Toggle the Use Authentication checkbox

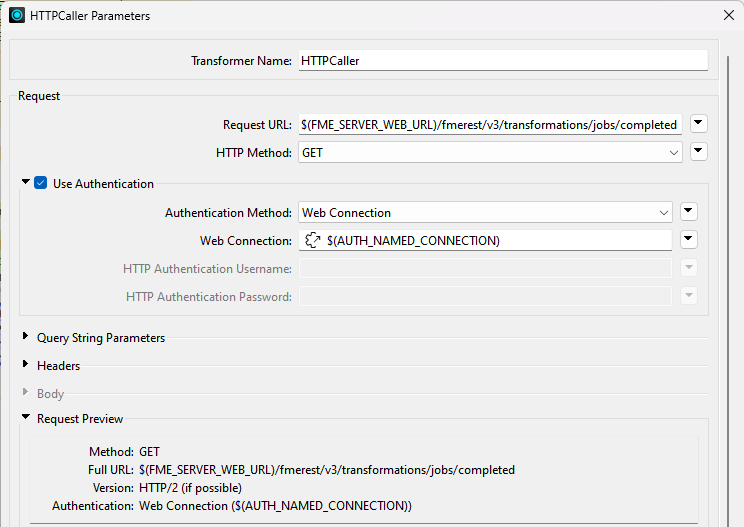click(x=41, y=183)
